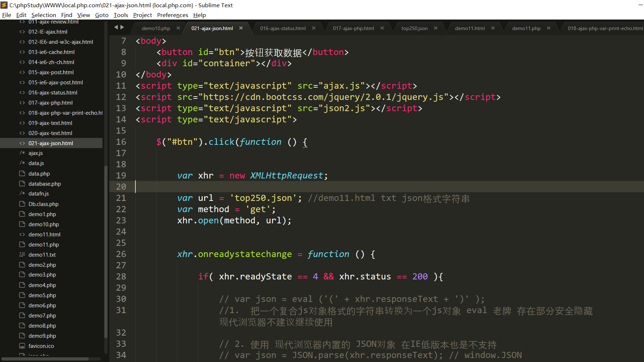Select Db.class.php in the file list

click(x=43, y=204)
